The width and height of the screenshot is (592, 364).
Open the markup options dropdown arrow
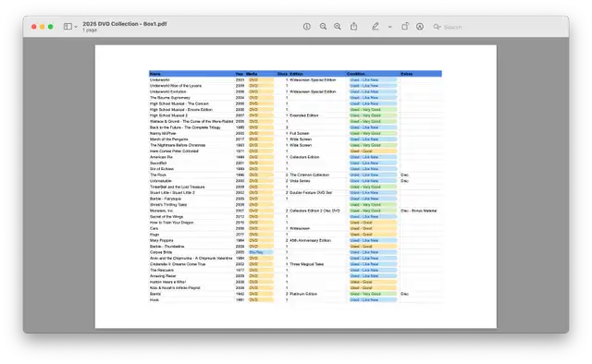(389, 27)
